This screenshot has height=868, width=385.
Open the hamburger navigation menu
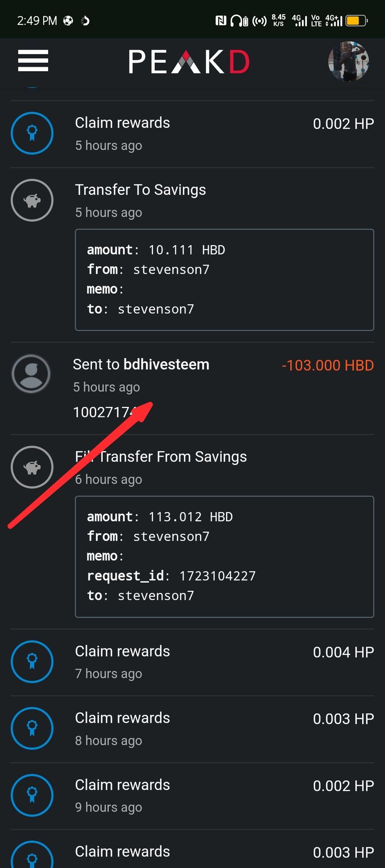click(33, 61)
